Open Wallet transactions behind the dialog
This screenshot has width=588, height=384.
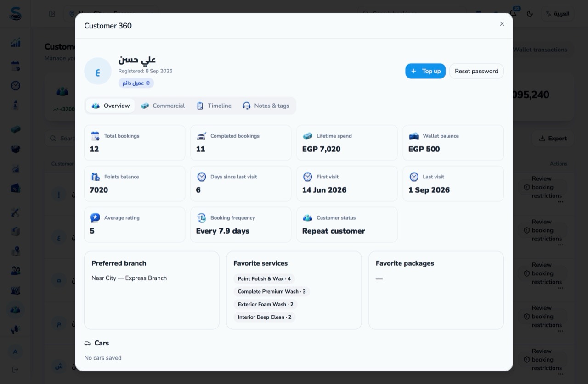click(540, 50)
